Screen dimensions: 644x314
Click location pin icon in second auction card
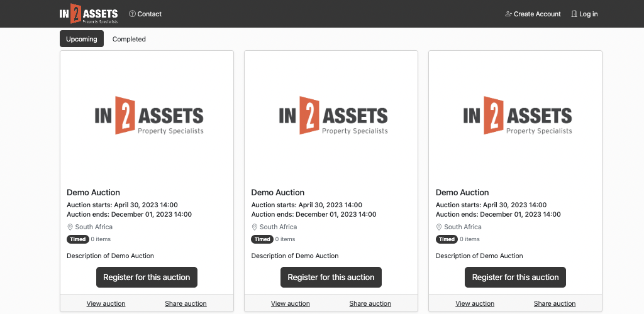(x=254, y=227)
